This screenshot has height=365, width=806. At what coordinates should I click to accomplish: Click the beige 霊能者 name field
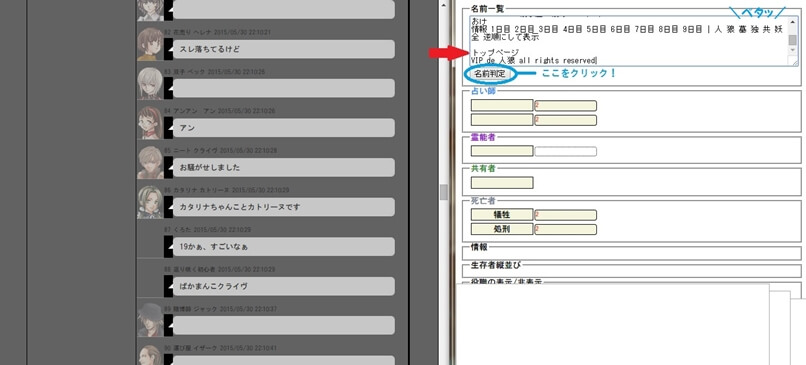pos(502,151)
